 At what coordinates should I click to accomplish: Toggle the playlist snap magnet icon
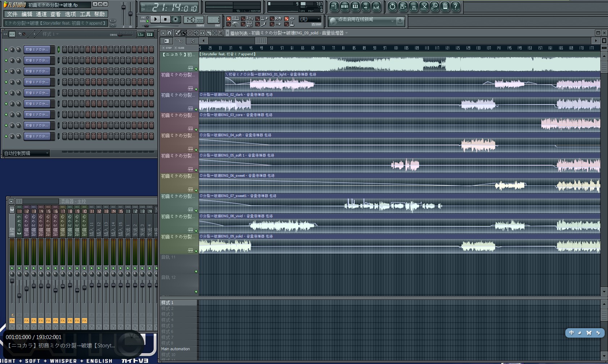[x=169, y=33]
